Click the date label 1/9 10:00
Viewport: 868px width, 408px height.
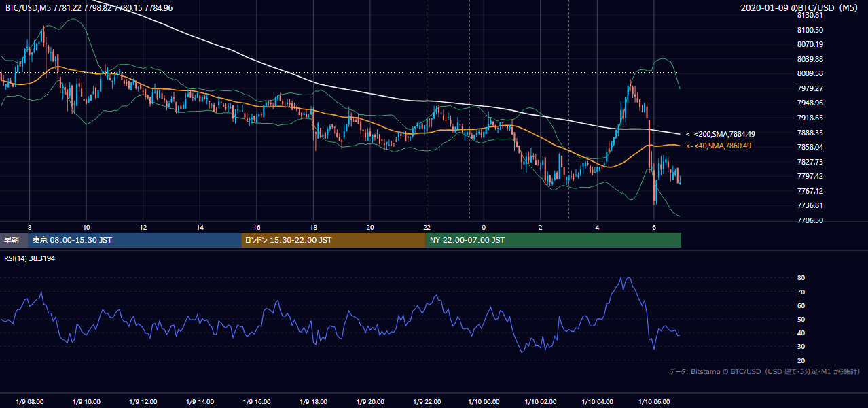(x=86, y=401)
